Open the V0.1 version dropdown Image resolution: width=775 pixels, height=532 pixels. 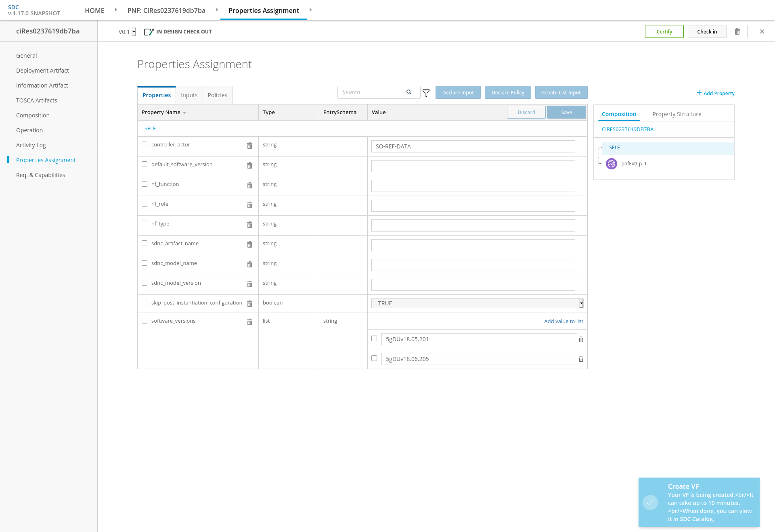click(x=134, y=32)
